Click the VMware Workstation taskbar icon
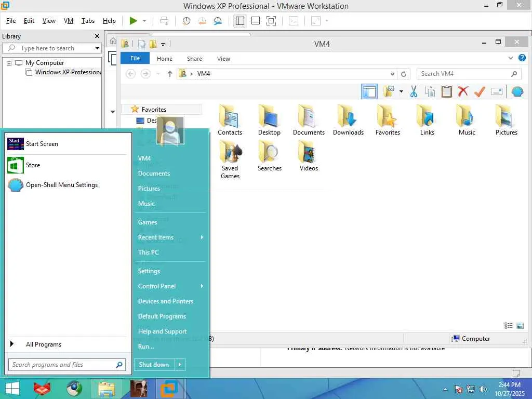Viewport: 532px width, 399px height. pos(169,389)
